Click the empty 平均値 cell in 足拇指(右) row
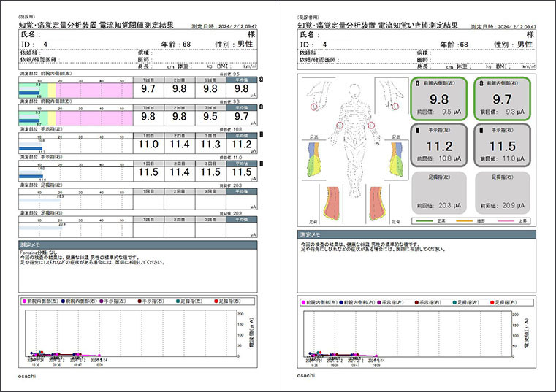The height and width of the screenshot is (392, 556). coord(242,229)
